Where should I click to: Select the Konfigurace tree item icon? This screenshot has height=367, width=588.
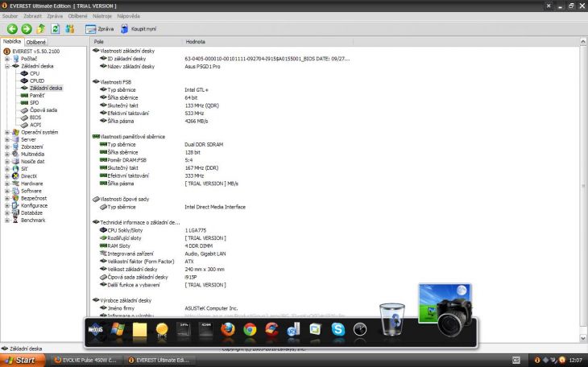15,205
